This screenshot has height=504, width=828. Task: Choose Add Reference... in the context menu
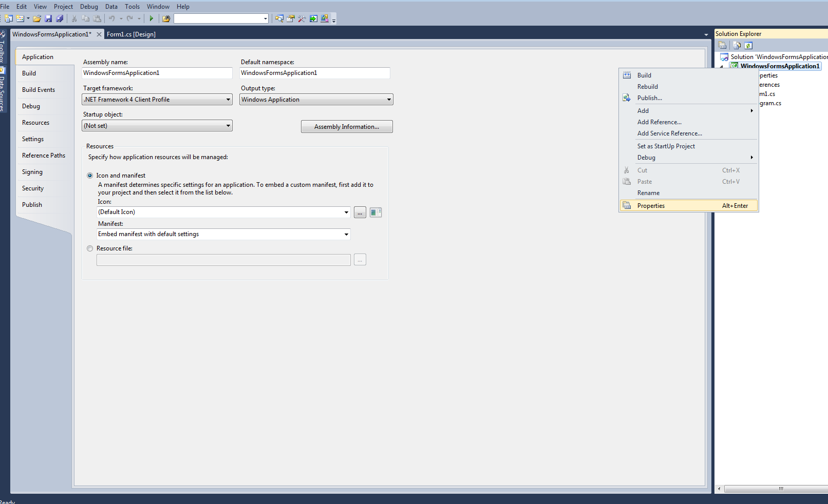tap(689, 122)
